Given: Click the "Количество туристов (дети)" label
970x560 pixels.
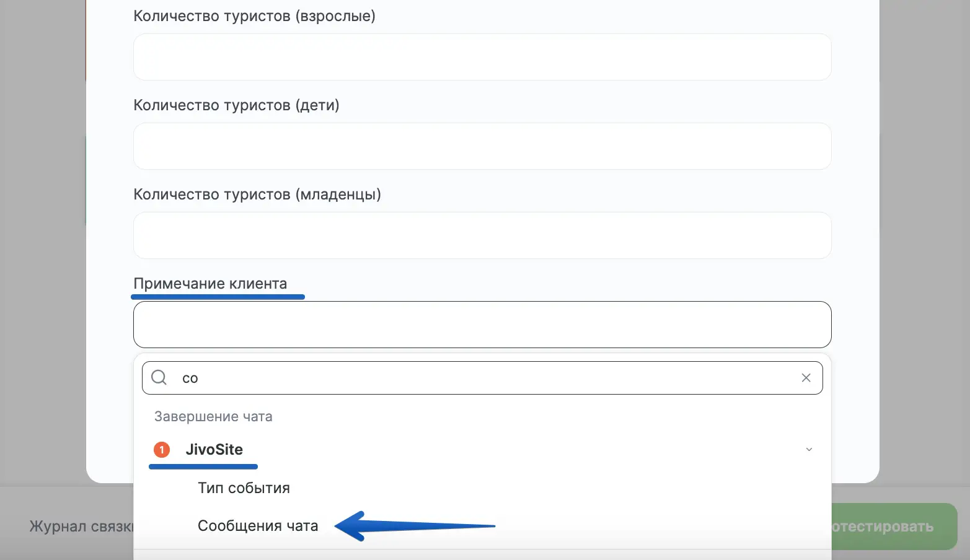Looking at the screenshot, I should pyautogui.click(x=236, y=105).
